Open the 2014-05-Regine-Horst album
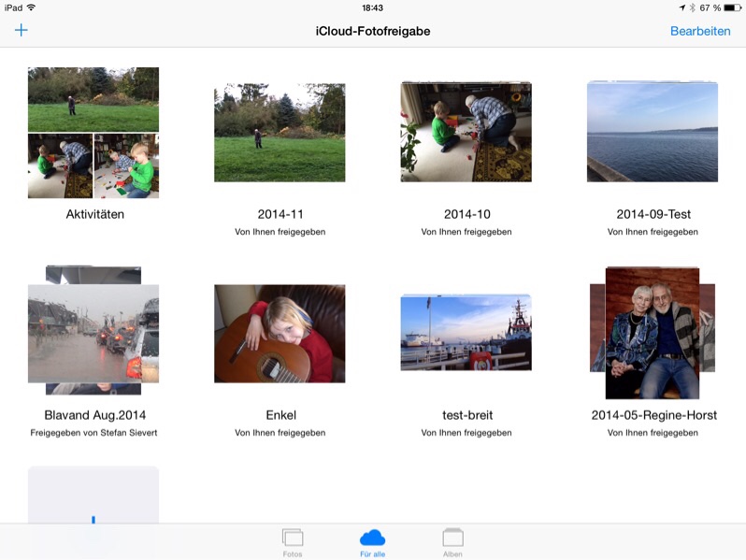746x560 pixels. tap(652, 334)
